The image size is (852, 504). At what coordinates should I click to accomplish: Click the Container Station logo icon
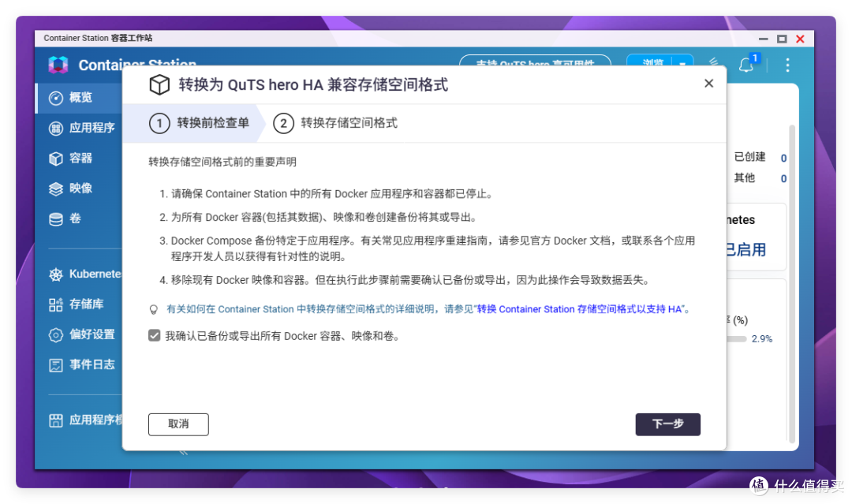pos(58,65)
